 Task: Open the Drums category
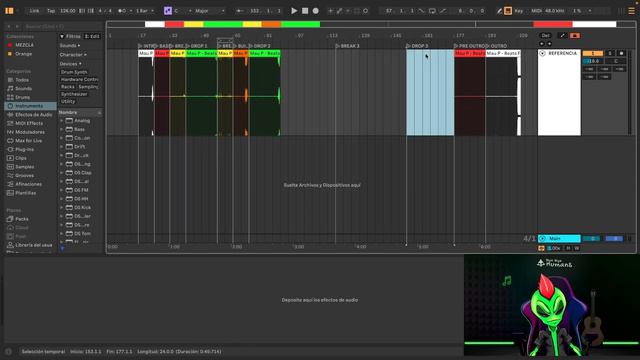point(22,97)
